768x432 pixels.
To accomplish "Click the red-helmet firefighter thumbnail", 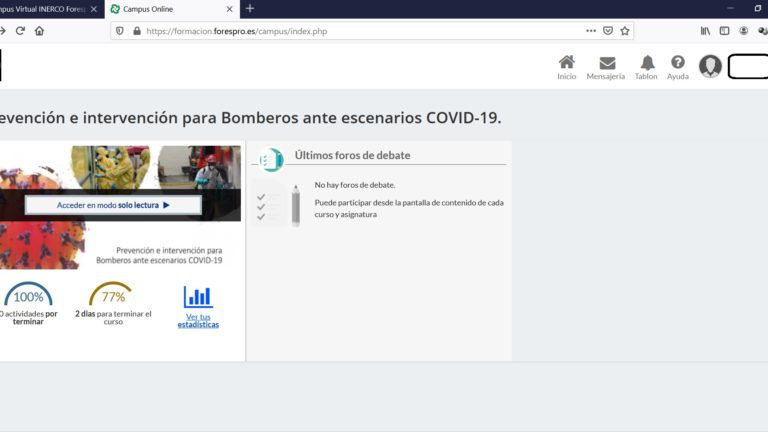I will pyautogui.click(x=199, y=168).
